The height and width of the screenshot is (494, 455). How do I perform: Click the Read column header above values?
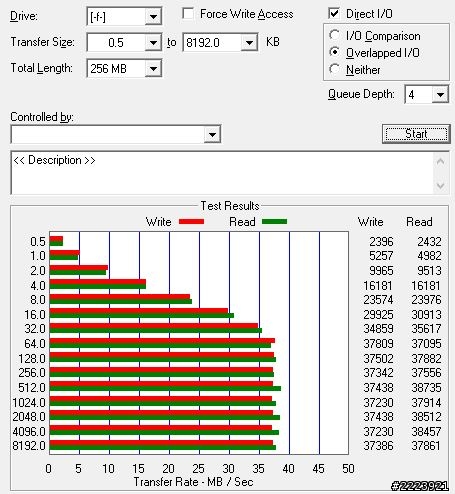pos(419,222)
